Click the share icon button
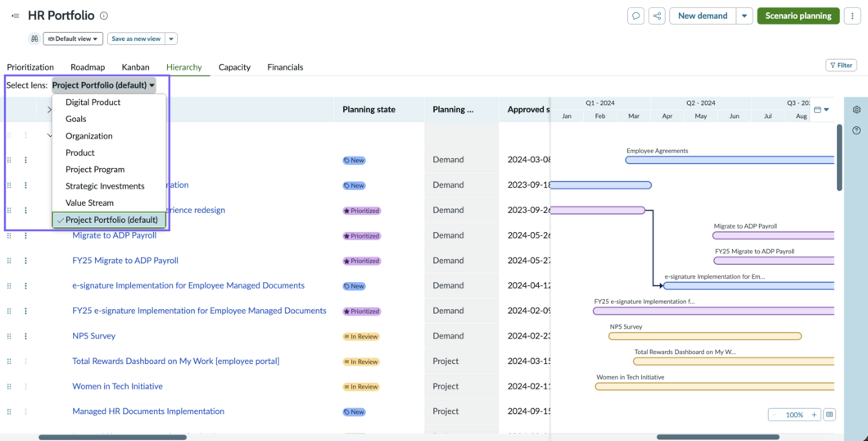Image resolution: width=868 pixels, height=441 pixels. pos(657,16)
